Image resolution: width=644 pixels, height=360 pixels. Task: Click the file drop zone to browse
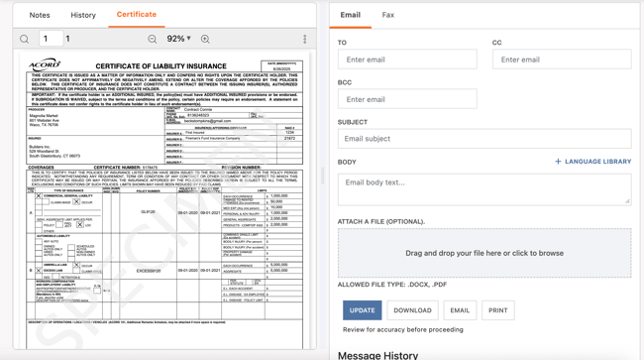click(484, 253)
